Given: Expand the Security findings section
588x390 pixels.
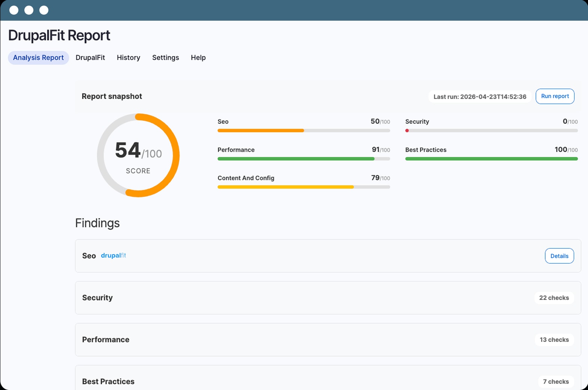Looking at the screenshot, I should pyautogui.click(x=328, y=298).
